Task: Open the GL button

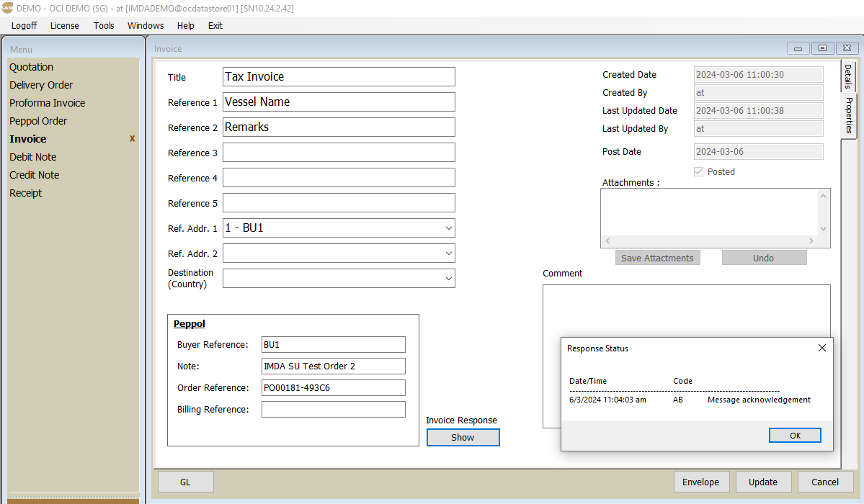Action: point(185,482)
